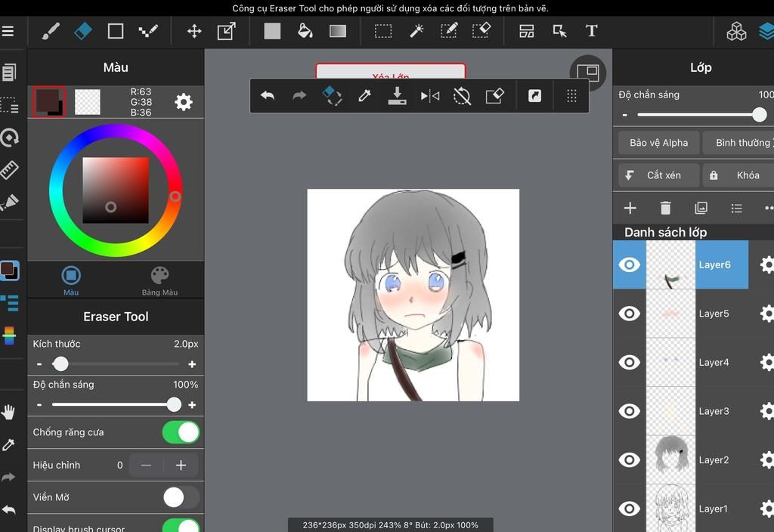Delete layer with trash icon
Screen dimensions: 774x532
pos(665,208)
